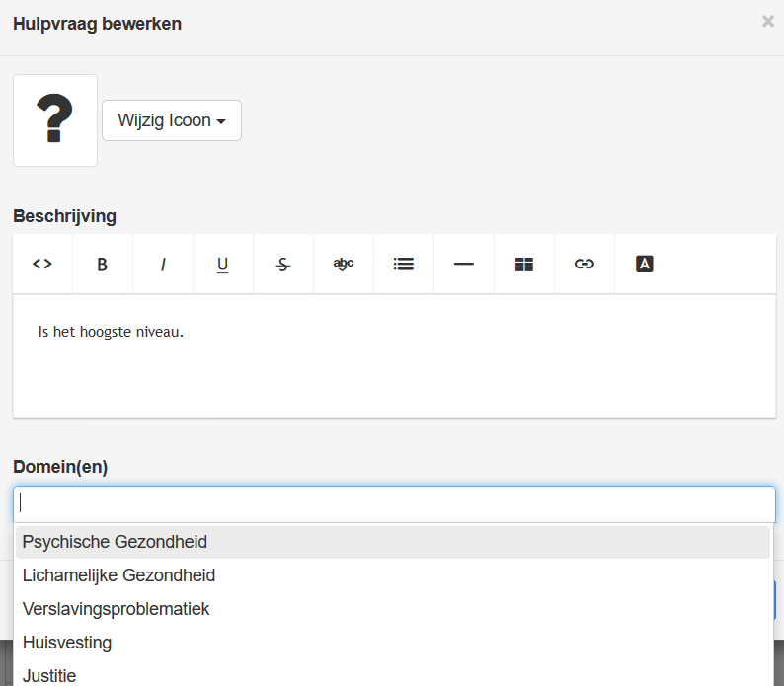Insert a horizontal line
The height and width of the screenshot is (686, 784).
click(464, 264)
